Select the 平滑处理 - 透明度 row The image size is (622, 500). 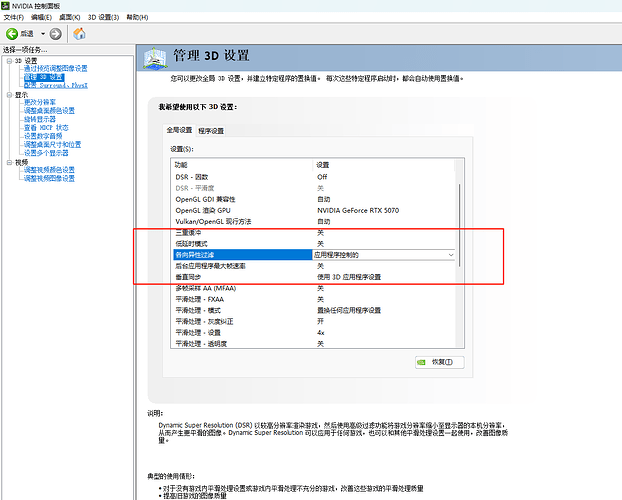313,344
